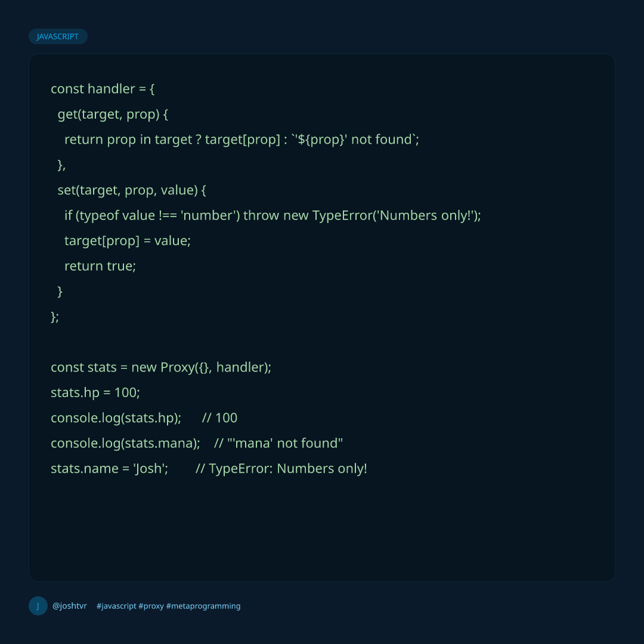Click the 'console.log(stats.mana);' statement
Viewport: 644px width, 644px height.
point(125,444)
